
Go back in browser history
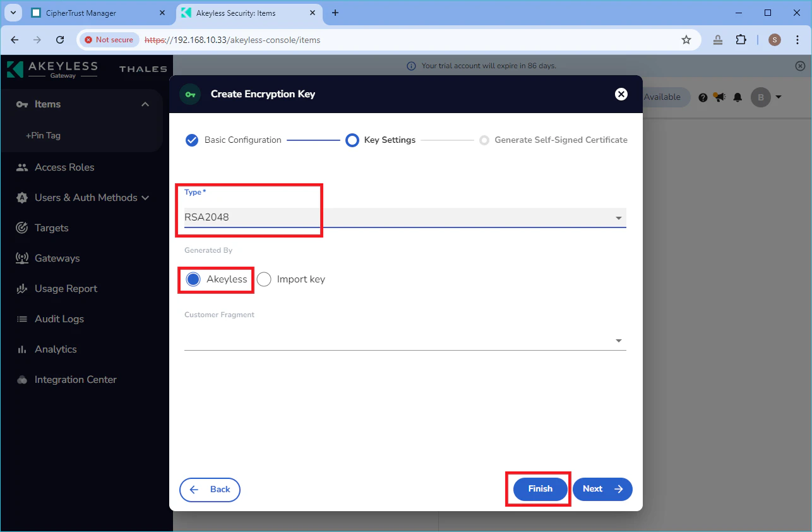coord(15,40)
